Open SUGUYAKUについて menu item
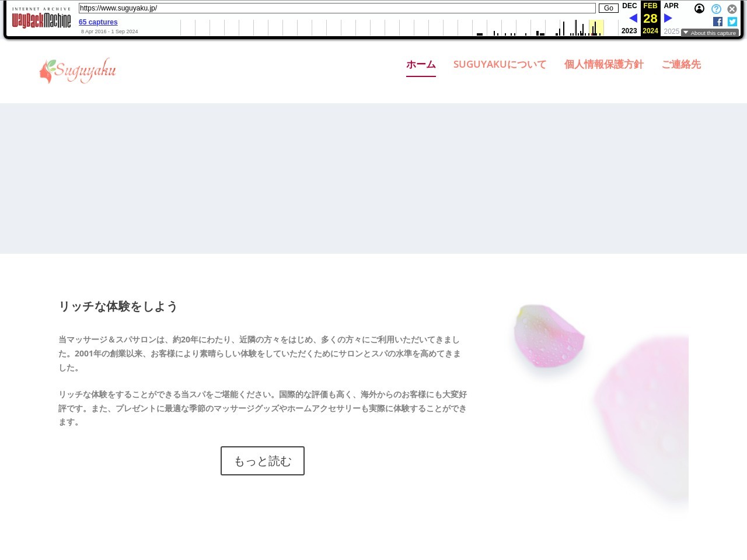This screenshot has height=560, width=747. (500, 65)
